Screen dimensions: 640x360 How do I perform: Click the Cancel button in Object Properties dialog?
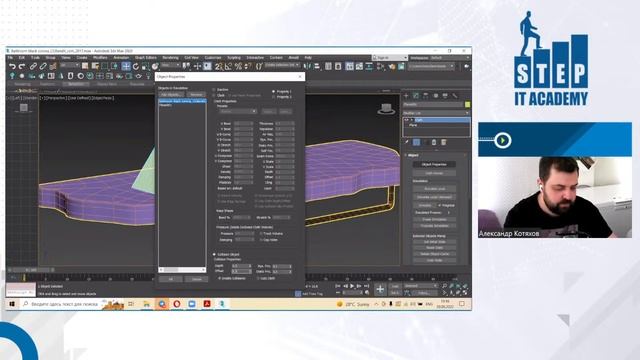[196, 279]
